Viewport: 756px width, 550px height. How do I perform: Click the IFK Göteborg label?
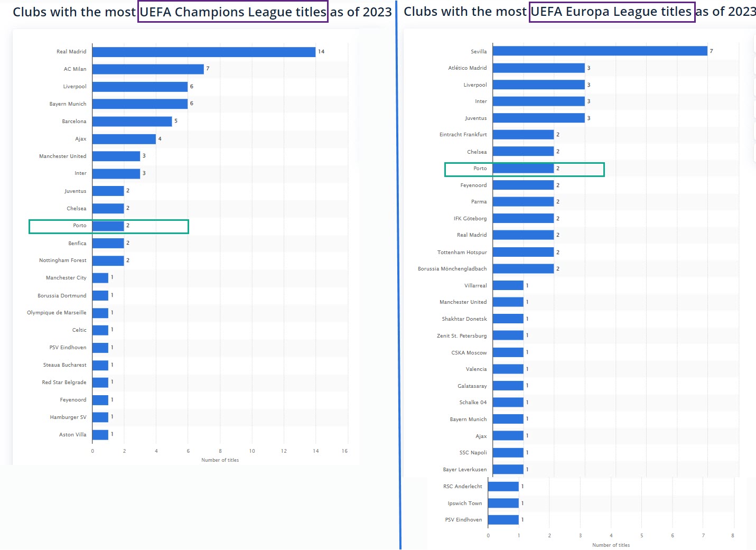click(470, 219)
